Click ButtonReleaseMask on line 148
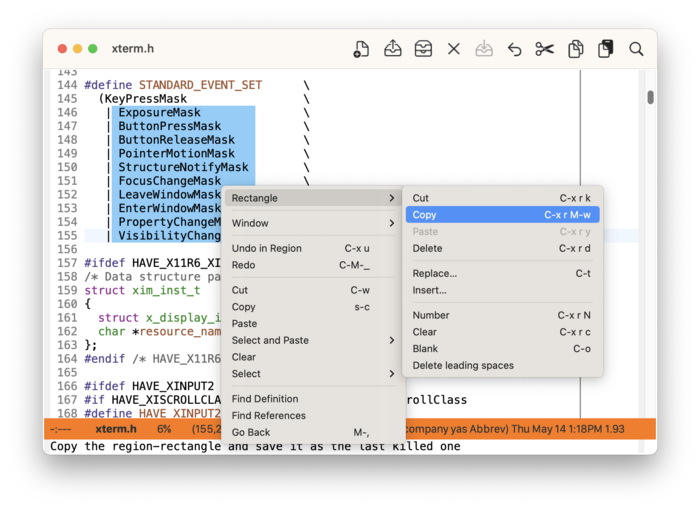Image resolution: width=700 pixels, height=511 pixels. [176, 140]
